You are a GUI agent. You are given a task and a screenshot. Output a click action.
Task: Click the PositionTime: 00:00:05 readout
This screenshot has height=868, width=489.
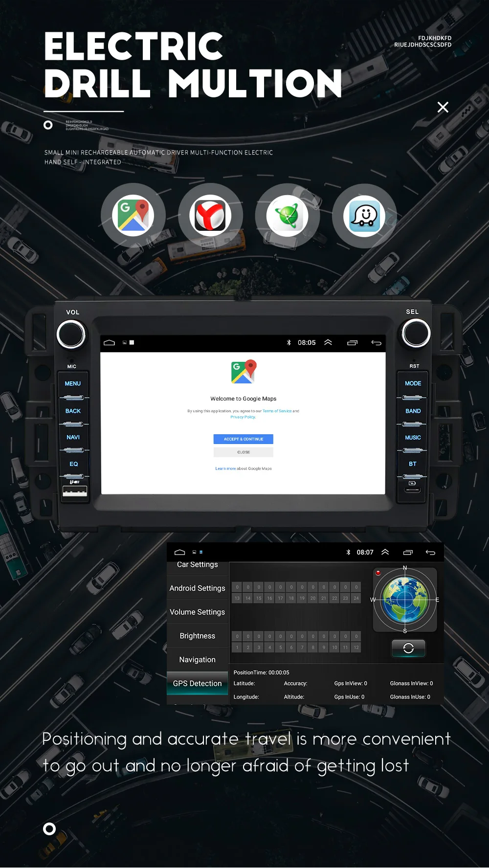click(x=261, y=673)
